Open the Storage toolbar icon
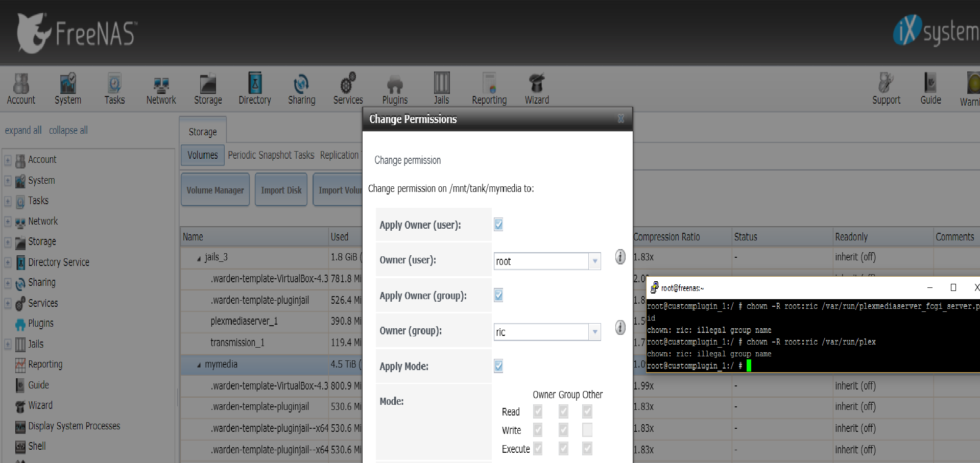This screenshot has width=980, height=463. coord(208,89)
